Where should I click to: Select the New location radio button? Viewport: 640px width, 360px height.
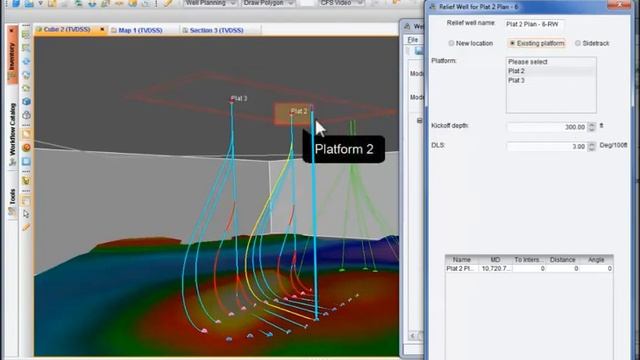coord(451,43)
